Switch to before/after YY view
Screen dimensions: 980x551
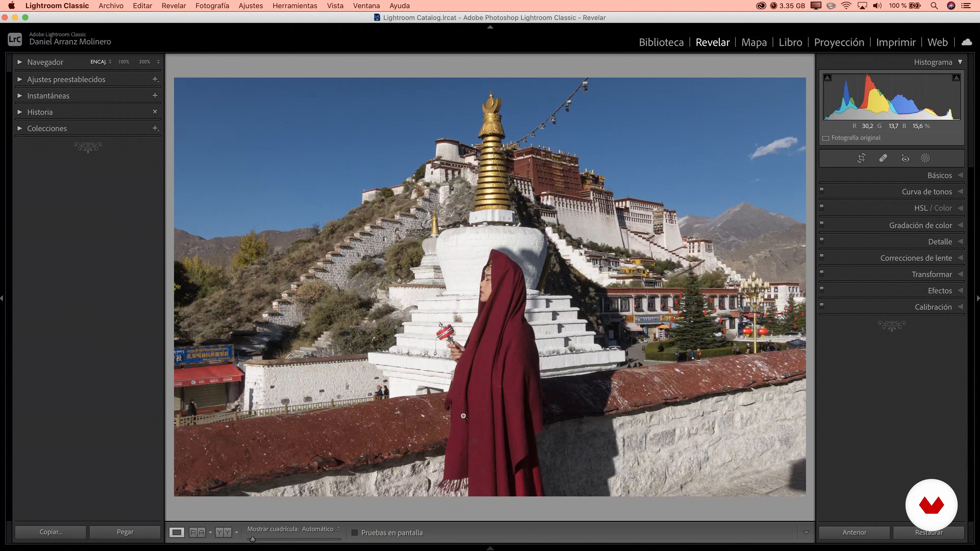pyautogui.click(x=223, y=532)
